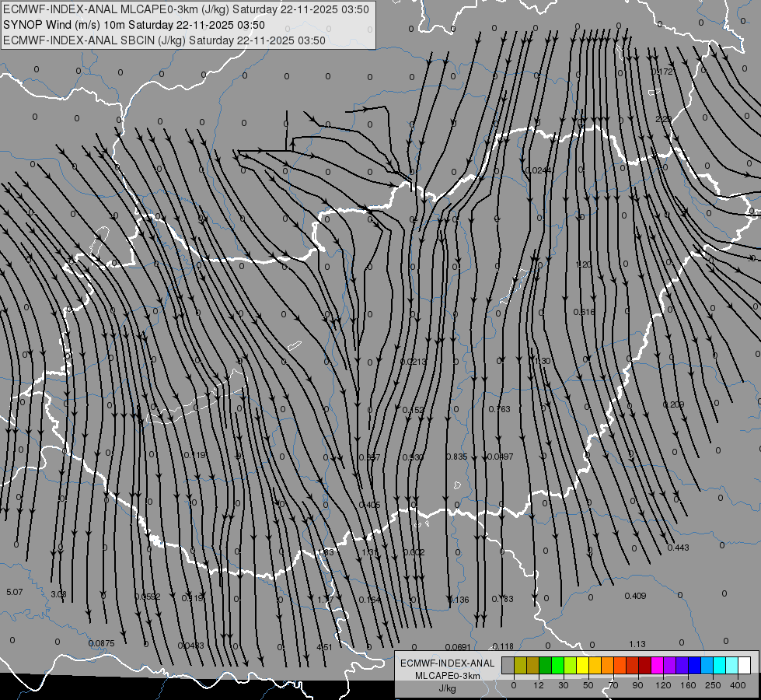Select the 3.08 map value
This screenshot has height=700, width=761.
coord(59,594)
